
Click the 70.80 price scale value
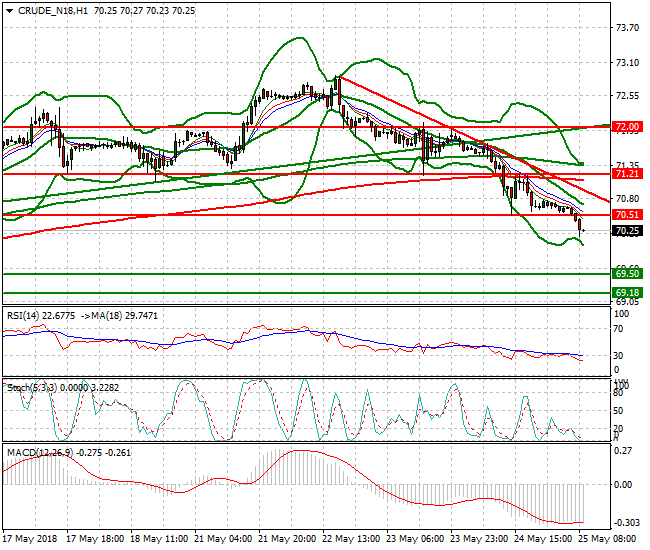pyautogui.click(x=627, y=199)
